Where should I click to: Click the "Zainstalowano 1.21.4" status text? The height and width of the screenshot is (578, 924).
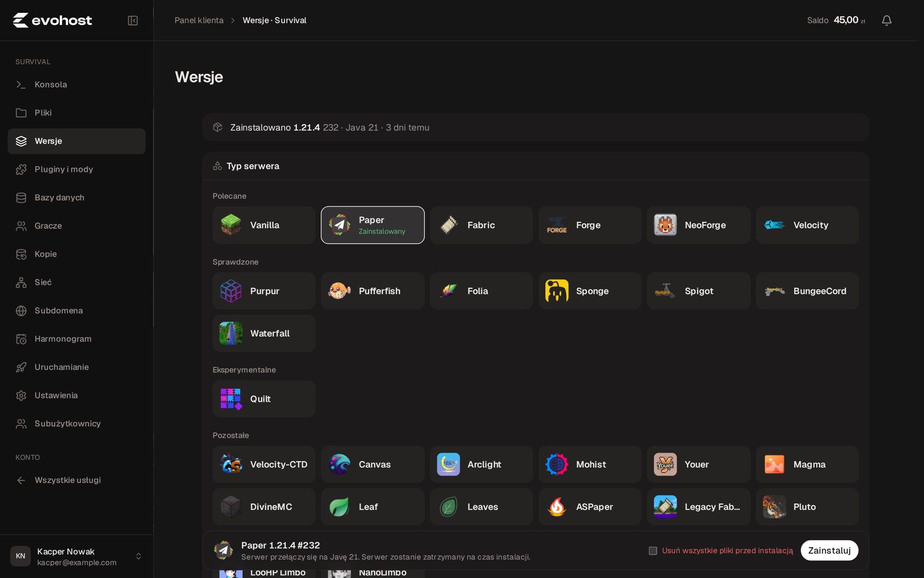(275, 128)
